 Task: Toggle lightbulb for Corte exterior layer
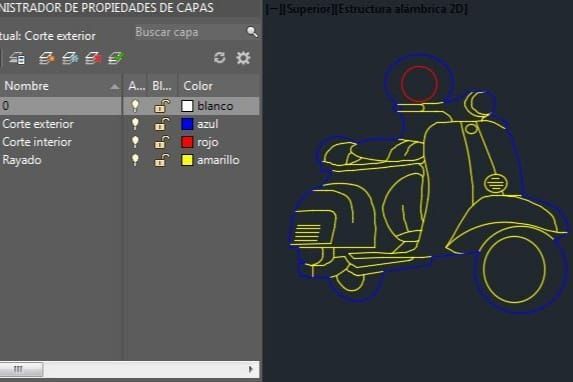coord(135,124)
